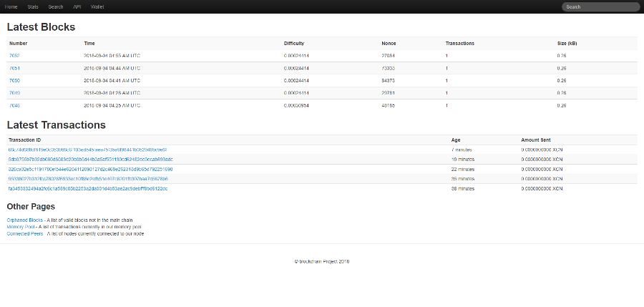Go to the Memory Pool page
The image size is (644, 307).
(21, 226)
